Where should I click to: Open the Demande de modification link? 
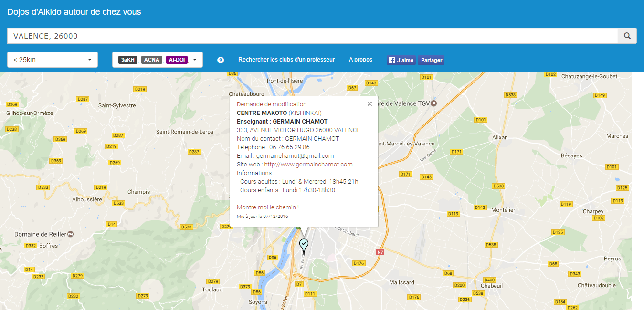pos(272,104)
